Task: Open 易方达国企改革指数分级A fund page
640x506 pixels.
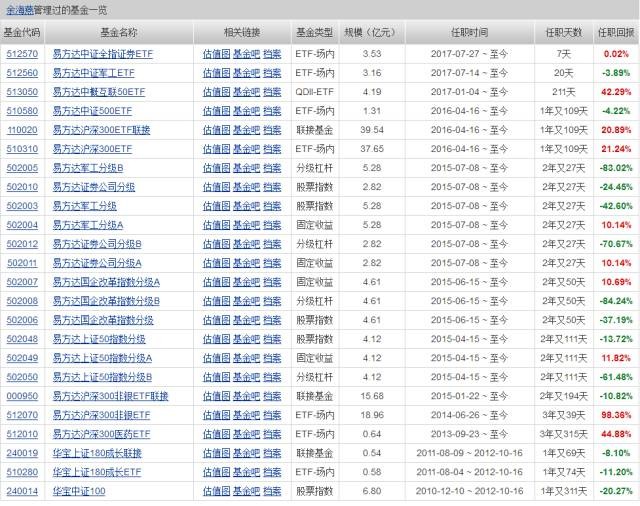Action: 106,282
